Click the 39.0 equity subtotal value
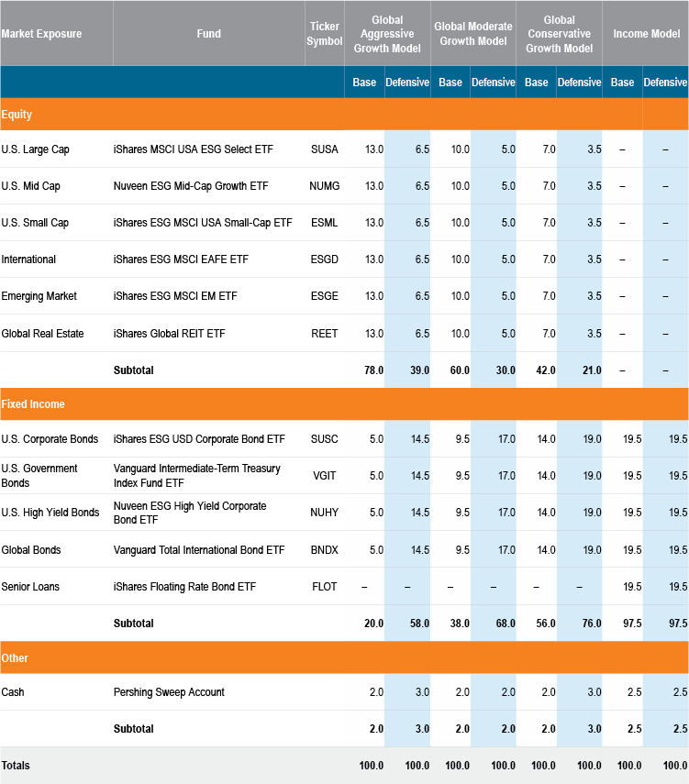The width and height of the screenshot is (689, 784). 420,370
